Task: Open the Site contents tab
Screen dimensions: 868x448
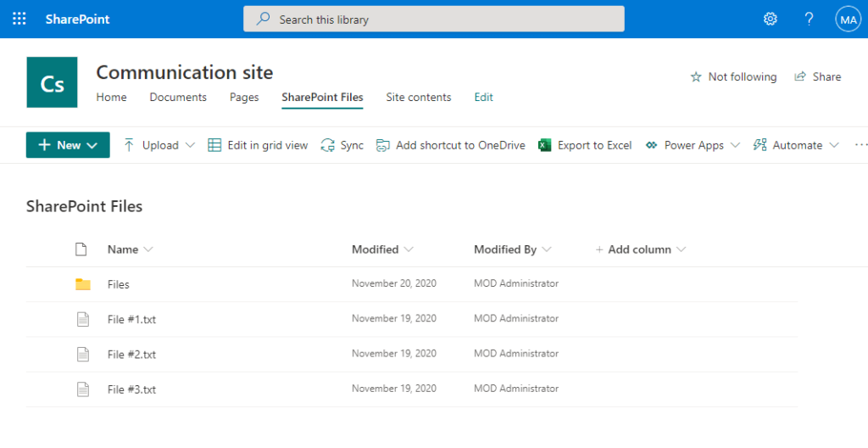Action: tap(419, 97)
